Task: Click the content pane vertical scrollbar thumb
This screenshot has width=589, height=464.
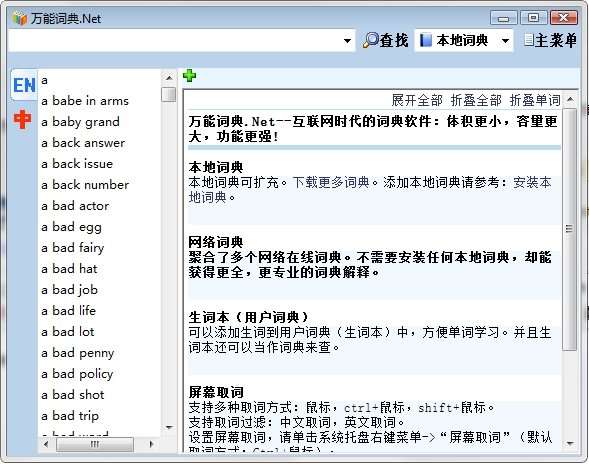Action: pos(569,230)
